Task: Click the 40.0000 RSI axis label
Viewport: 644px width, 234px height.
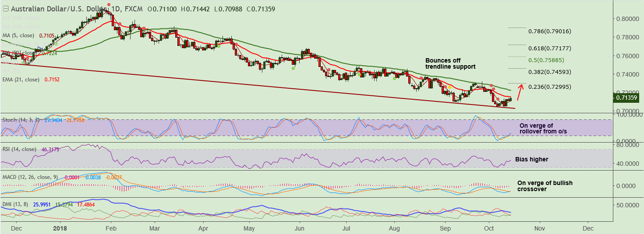Action: click(627, 163)
